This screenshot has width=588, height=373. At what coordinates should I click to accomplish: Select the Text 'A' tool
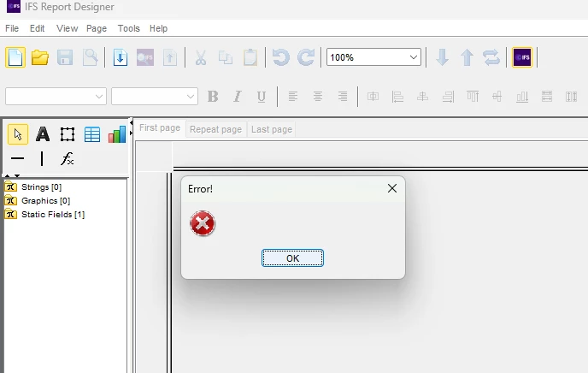point(43,134)
